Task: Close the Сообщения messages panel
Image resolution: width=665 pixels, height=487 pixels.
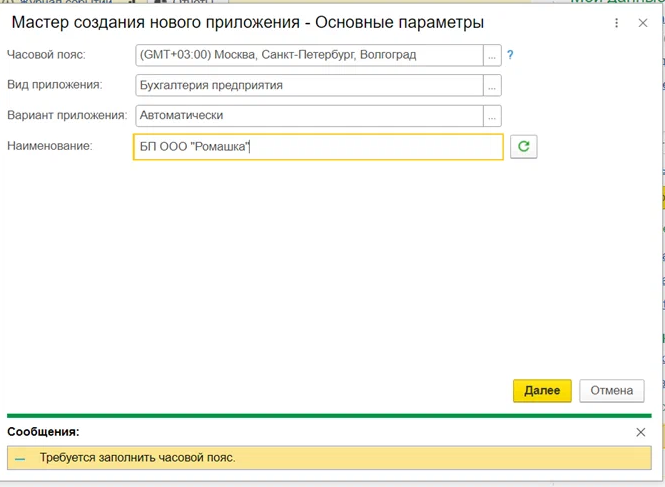Action: tap(641, 432)
